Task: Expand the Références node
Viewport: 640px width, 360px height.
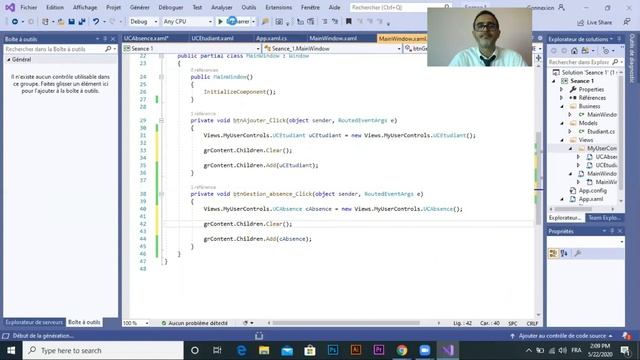Action: pyautogui.click(x=562, y=98)
